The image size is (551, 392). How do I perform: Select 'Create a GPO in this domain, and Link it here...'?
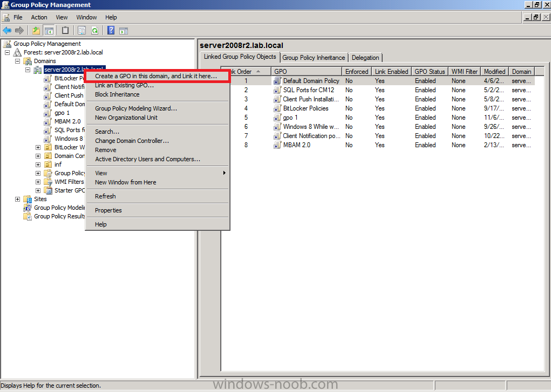(x=157, y=76)
